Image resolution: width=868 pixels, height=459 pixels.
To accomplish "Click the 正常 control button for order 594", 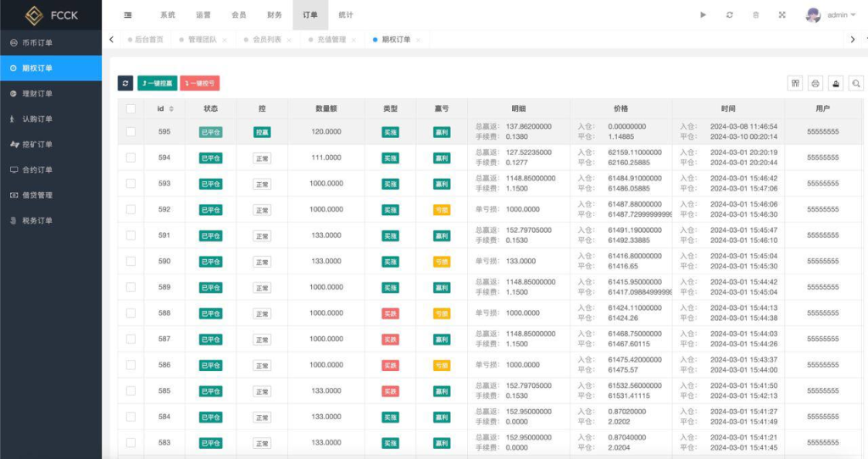I will point(262,158).
